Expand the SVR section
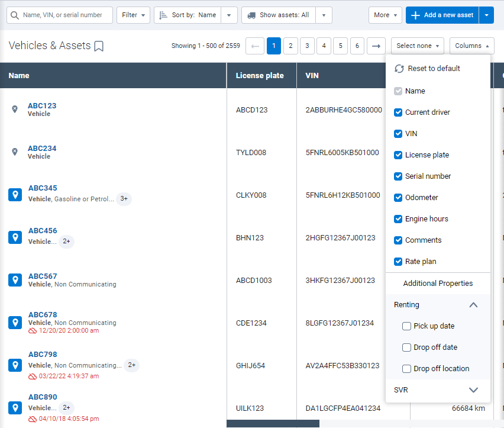 tap(473, 390)
